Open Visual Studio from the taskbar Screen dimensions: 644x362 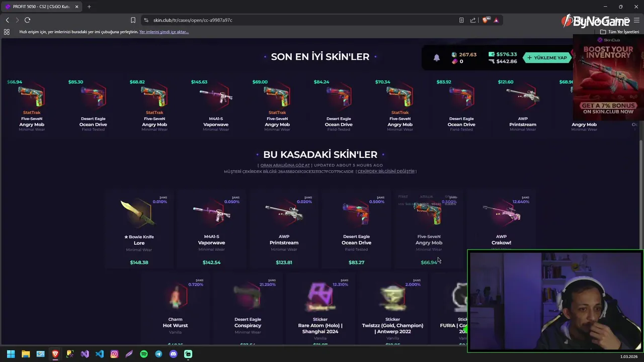85,354
